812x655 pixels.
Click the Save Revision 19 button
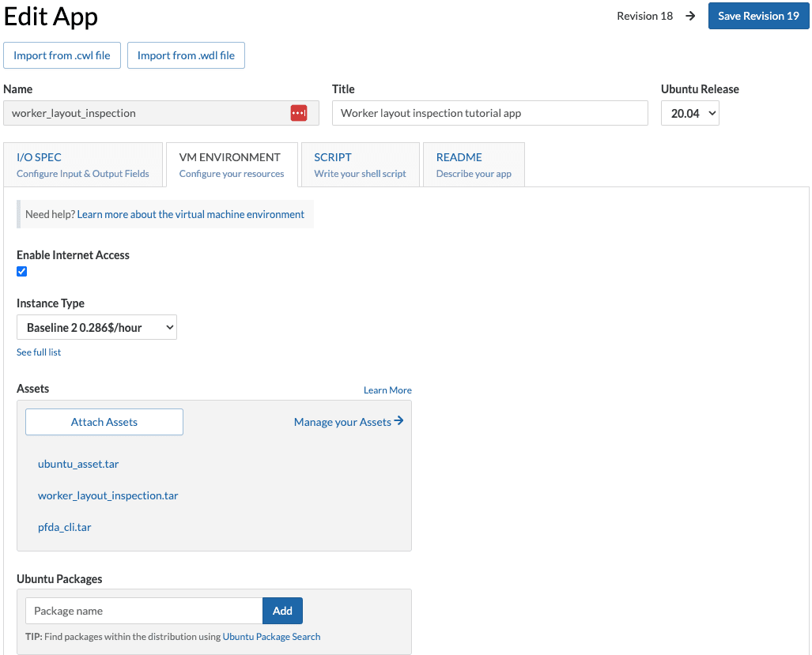758,16
